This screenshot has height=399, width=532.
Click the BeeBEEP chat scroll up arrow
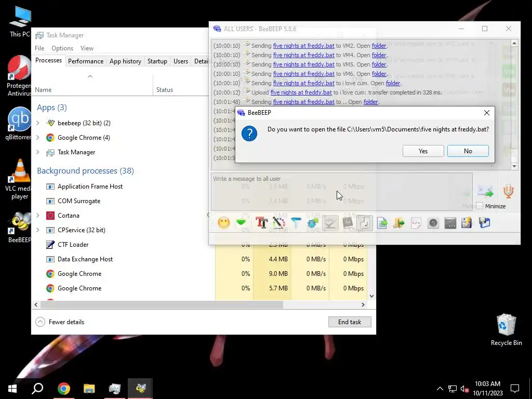pyautogui.click(x=514, y=43)
